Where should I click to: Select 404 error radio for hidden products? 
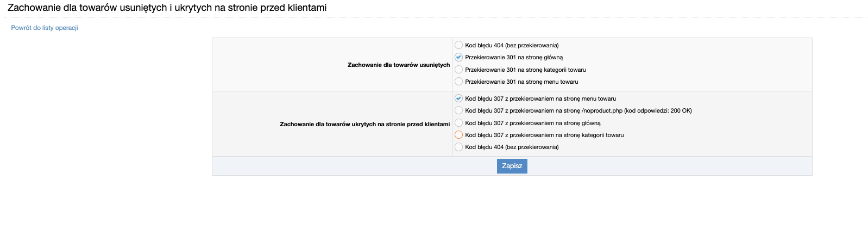click(x=459, y=147)
